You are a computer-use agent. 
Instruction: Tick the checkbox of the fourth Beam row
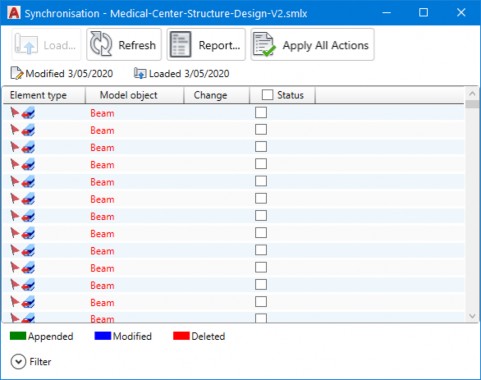pos(261,164)
